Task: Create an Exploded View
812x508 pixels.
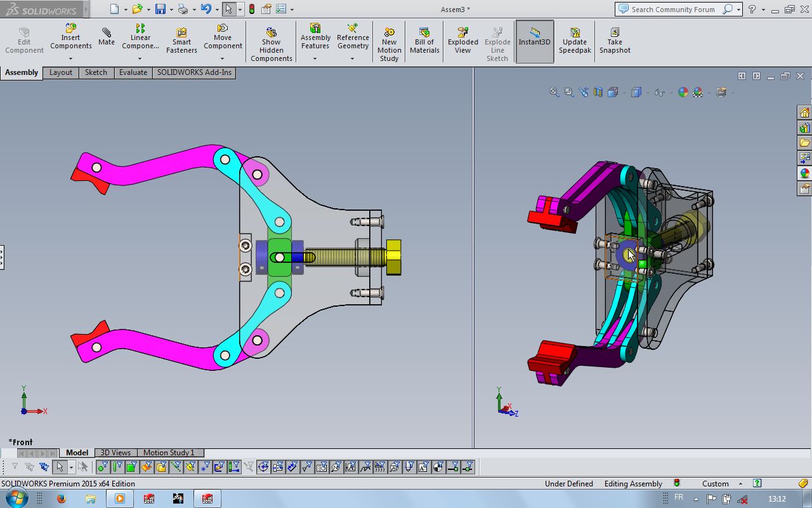Action: pos(463,41)
